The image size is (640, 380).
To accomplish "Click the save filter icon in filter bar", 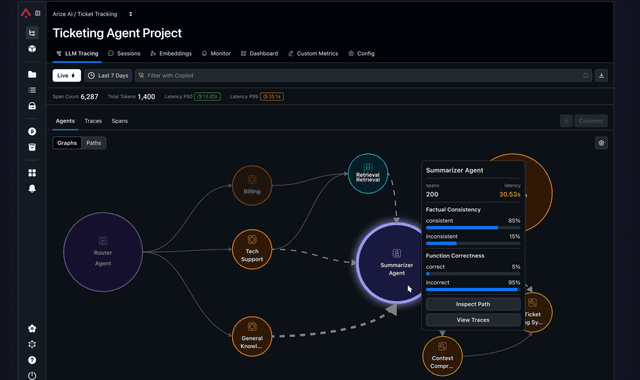I will tap(585, 76).
